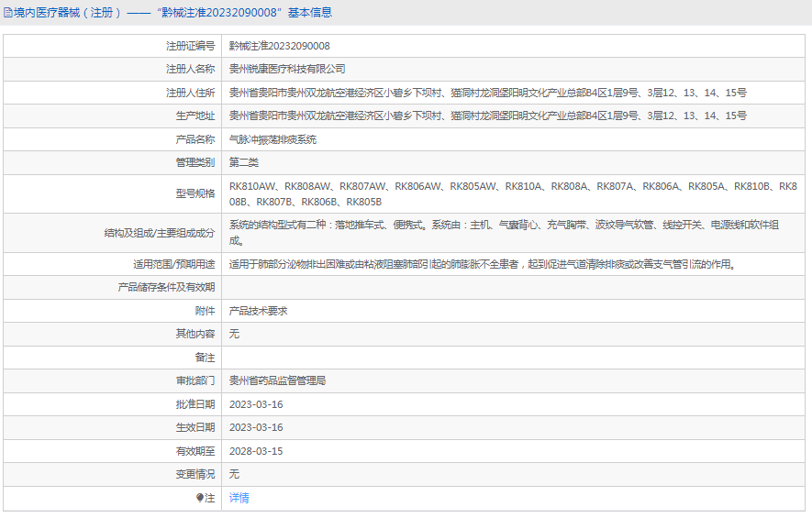Click the 结构及组成/主要组成成分 label

tap(160, 233)
